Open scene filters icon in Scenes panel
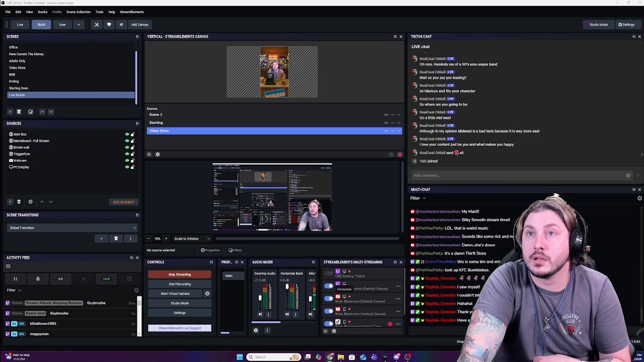 coord(30,112)
